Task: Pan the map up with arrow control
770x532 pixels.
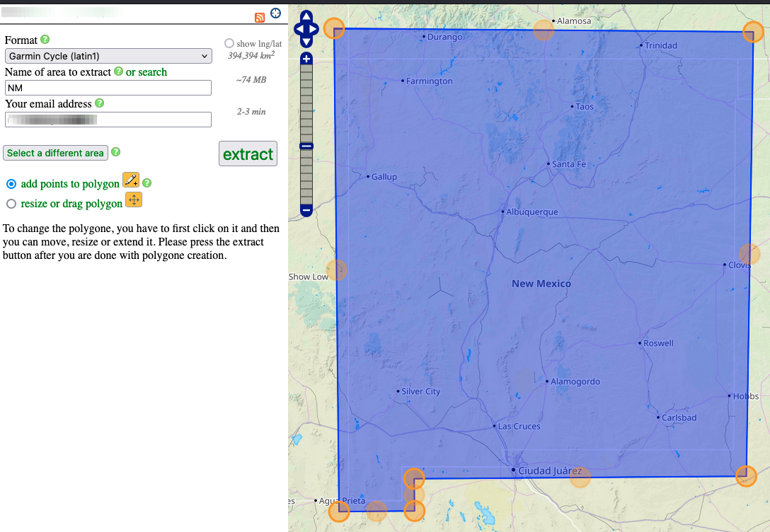Action: [306, 16]
